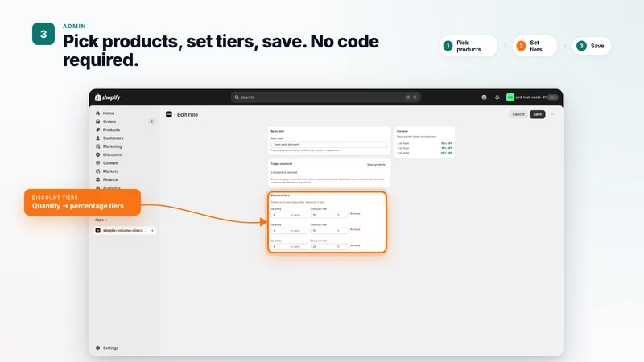Open Customers in the sidebar
This screenshot has width=644, height=362.
113,138
